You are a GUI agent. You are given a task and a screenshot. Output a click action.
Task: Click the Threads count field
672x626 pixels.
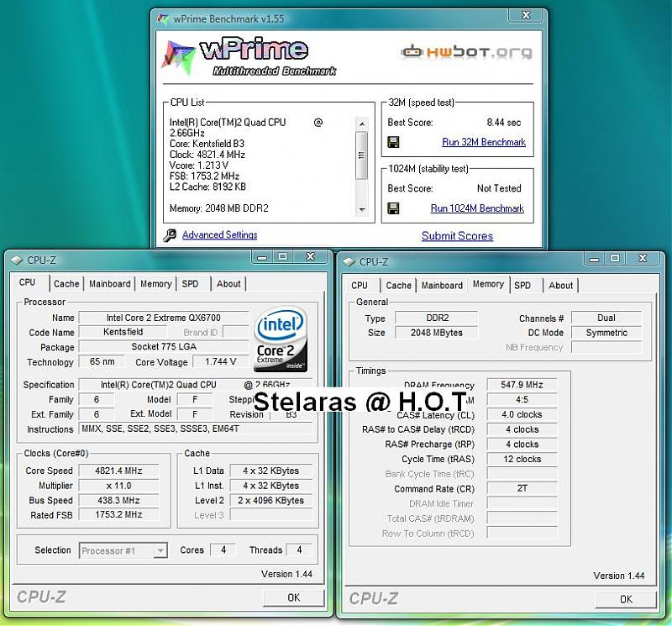click(x=299, y=550)
